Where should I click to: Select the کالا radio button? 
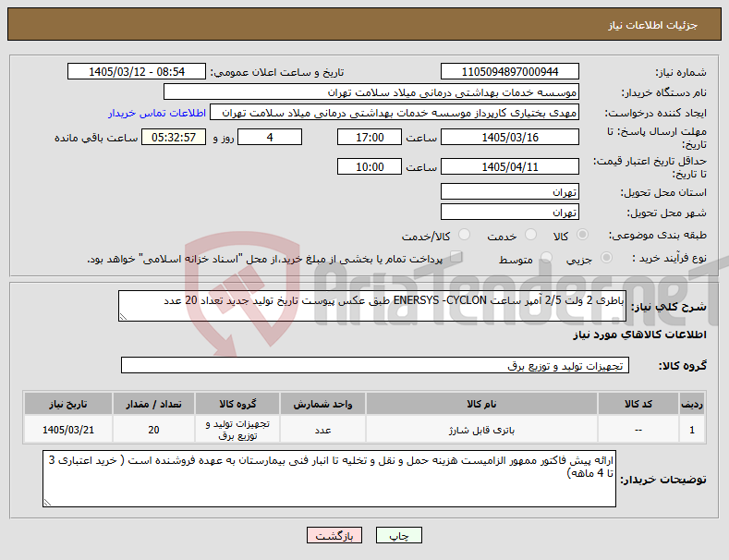(582, 235)
